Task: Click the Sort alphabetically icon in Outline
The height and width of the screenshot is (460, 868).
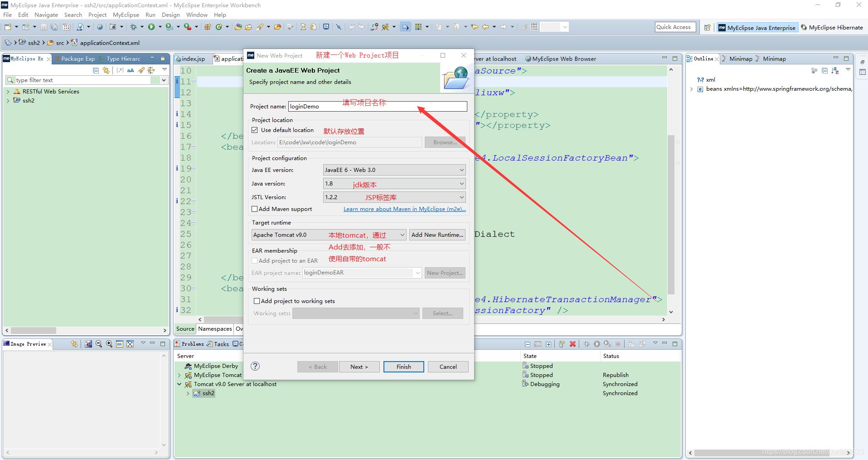Action: (835, 70)
